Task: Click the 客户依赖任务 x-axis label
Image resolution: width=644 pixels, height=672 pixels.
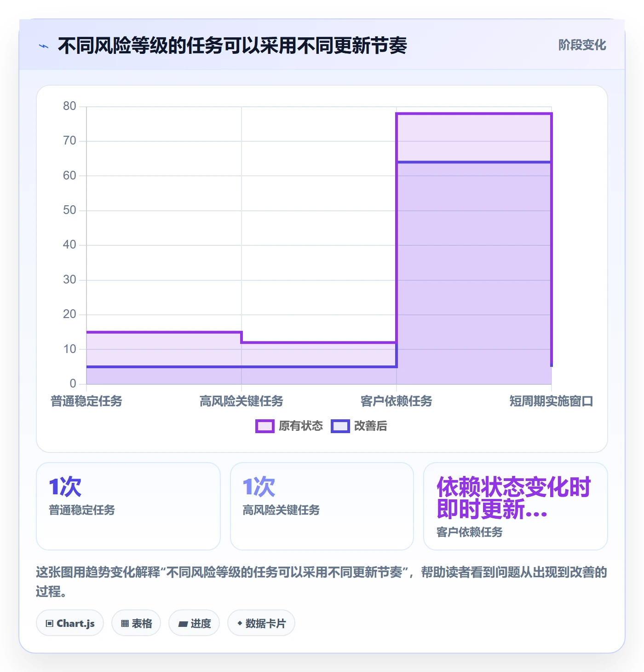Action: tap(397, 401)
